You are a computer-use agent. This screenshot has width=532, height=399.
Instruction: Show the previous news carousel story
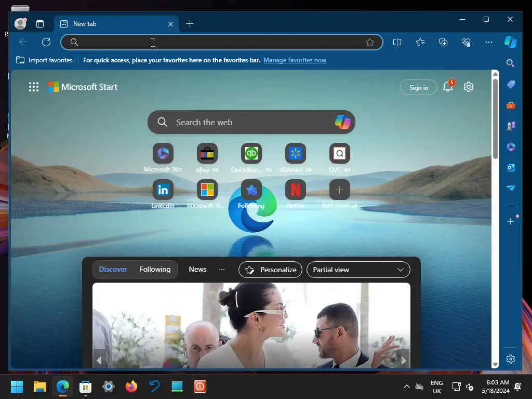coord(99,361)
